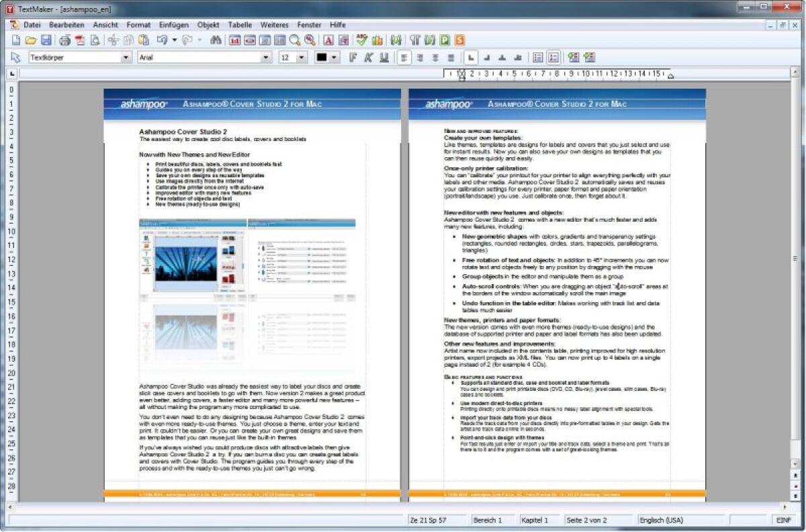Image resolution: width=806 pixels, height=532 pixels.
Task: Open the font size 12 dropdown
Action: click(x=301, y=57)
